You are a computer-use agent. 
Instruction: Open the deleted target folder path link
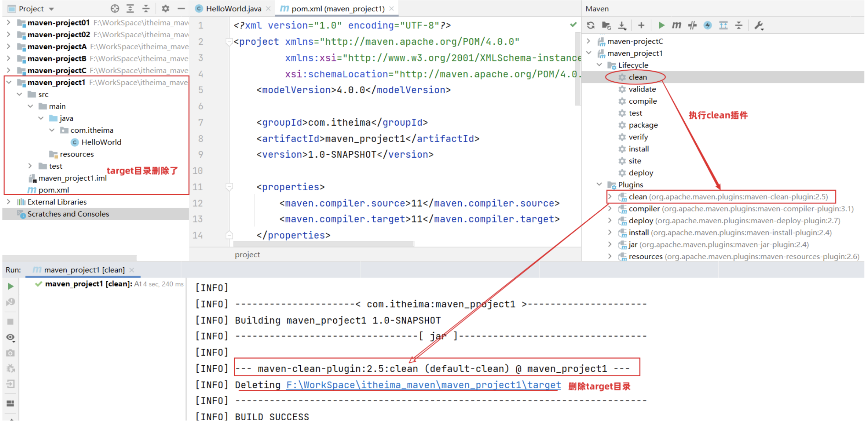[x=423, y=385]
